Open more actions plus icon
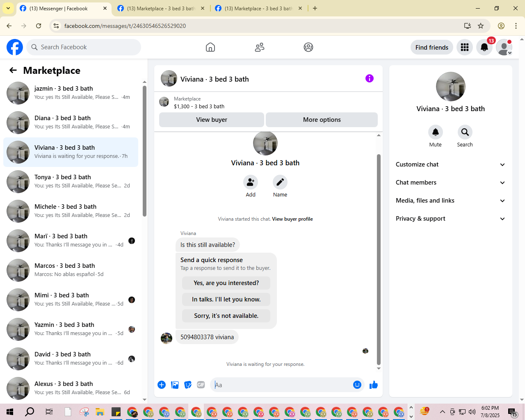Screen dimensions: 525x420 pos(162,385)
